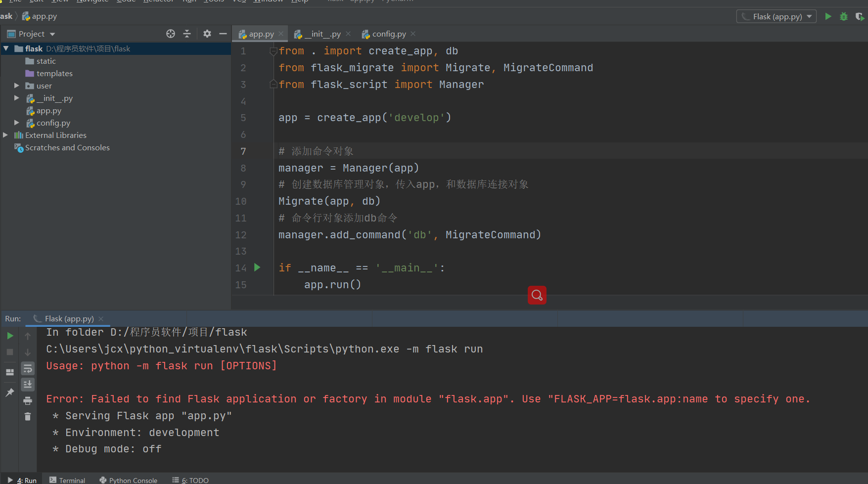Print the console output
The height and width of the screenshot is (484, 868).
pyautogui.click(x=28, y=401)
